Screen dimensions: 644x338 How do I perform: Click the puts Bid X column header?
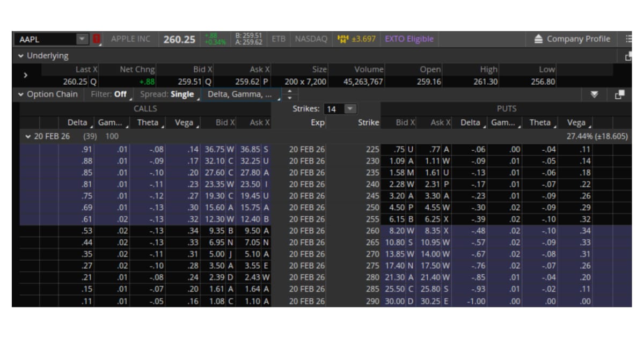(x=399, y=122)
